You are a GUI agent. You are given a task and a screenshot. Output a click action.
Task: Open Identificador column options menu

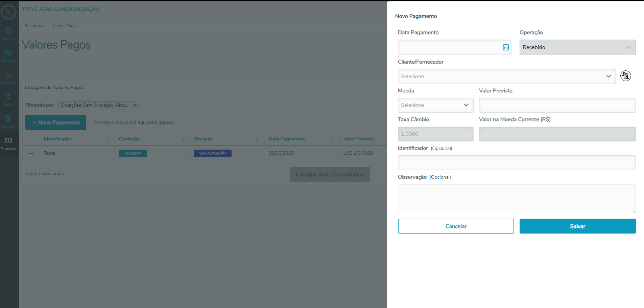pos(108,139)
